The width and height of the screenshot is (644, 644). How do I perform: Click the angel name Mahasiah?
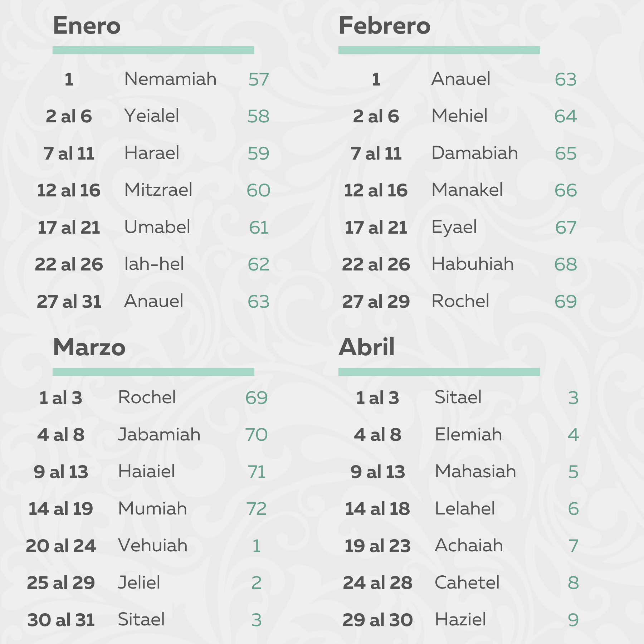(475, 472)
